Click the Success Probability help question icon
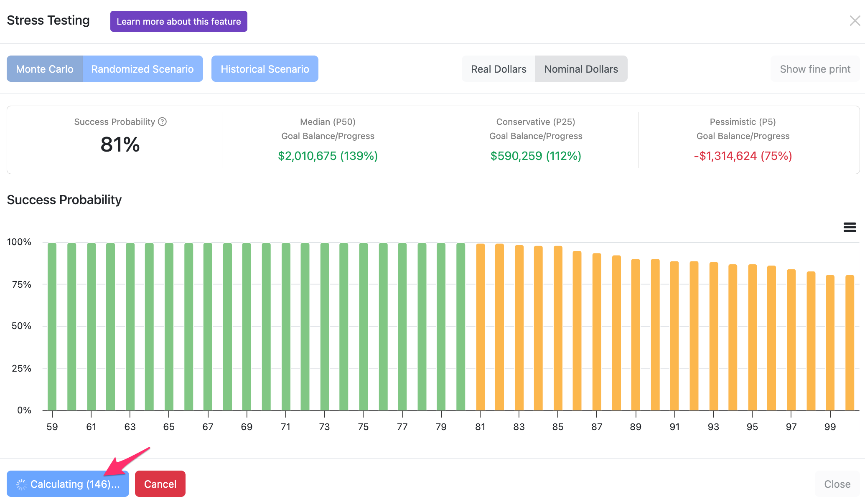 [163, 122]
